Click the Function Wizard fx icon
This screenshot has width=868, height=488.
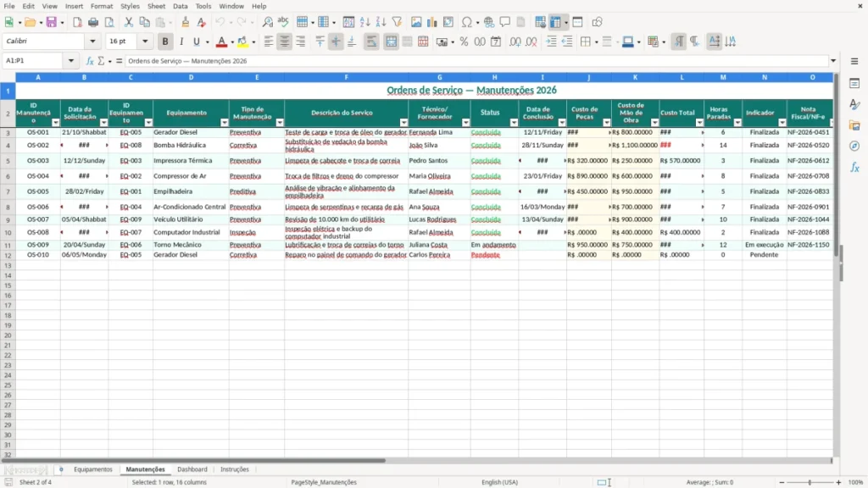(x=90, y=61)
